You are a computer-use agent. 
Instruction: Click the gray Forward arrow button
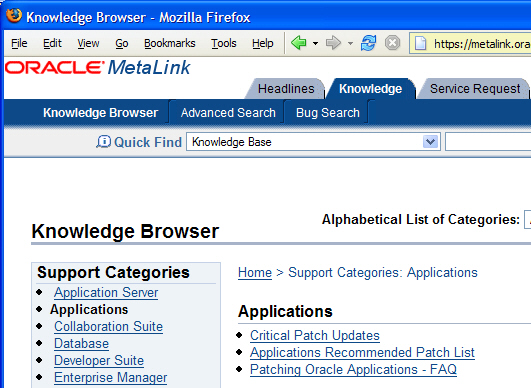click(333, 43)
